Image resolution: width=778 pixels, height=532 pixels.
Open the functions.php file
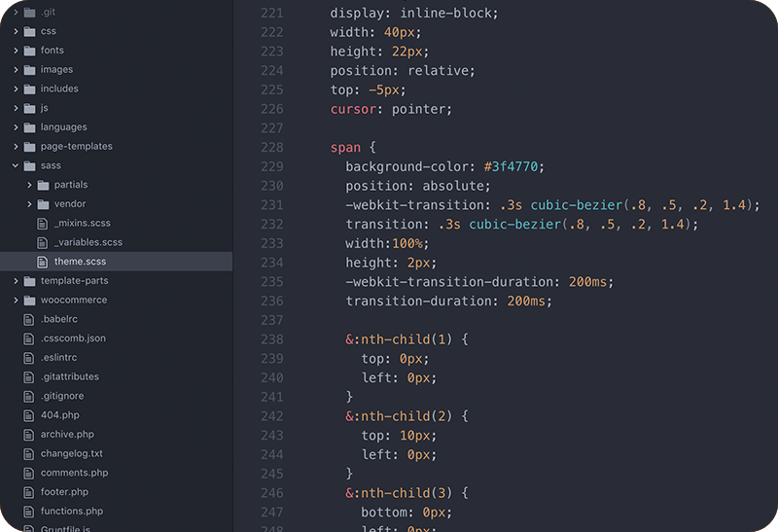pyautogui.click(x=72, y=512)
